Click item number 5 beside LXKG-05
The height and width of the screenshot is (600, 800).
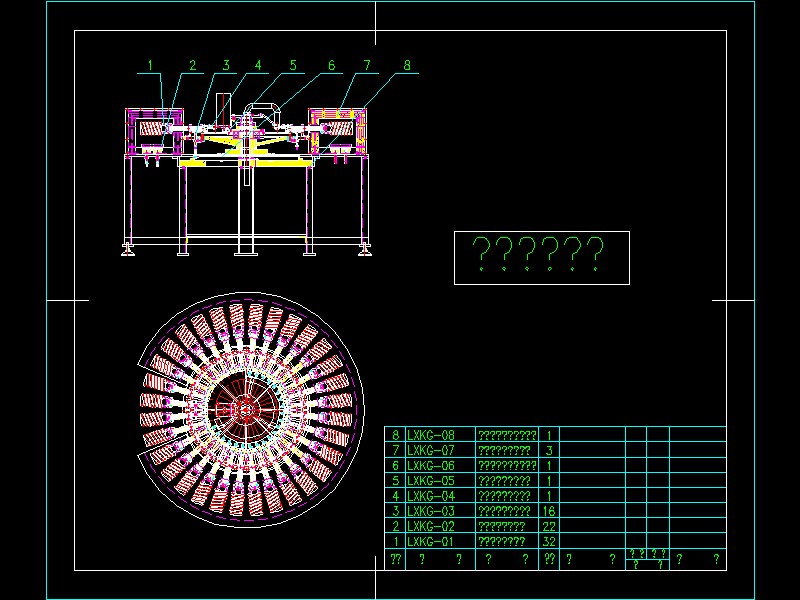click(x=395, y=481)
